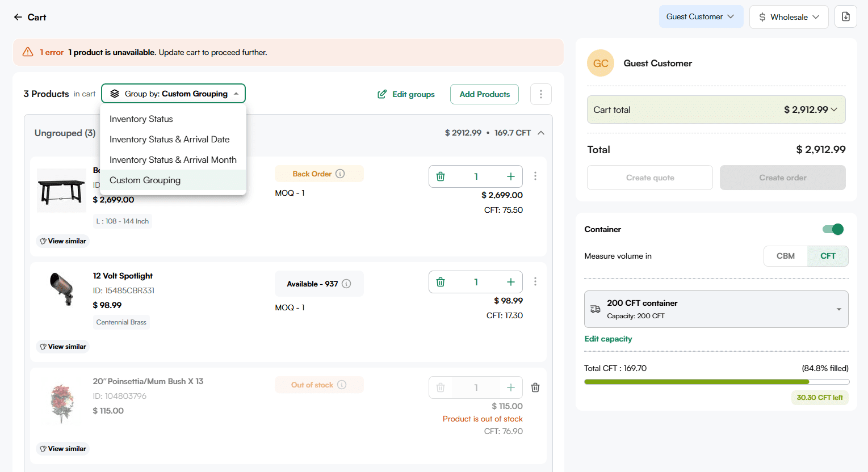Screen dimensions: 868x472
Task: Click the download document icon at top right
Action: (845, 17)
